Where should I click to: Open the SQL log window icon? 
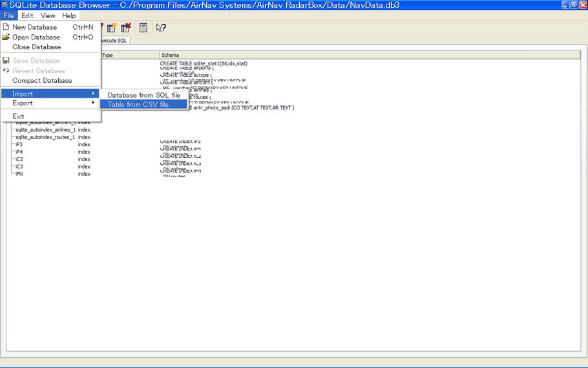click(143, 27)
